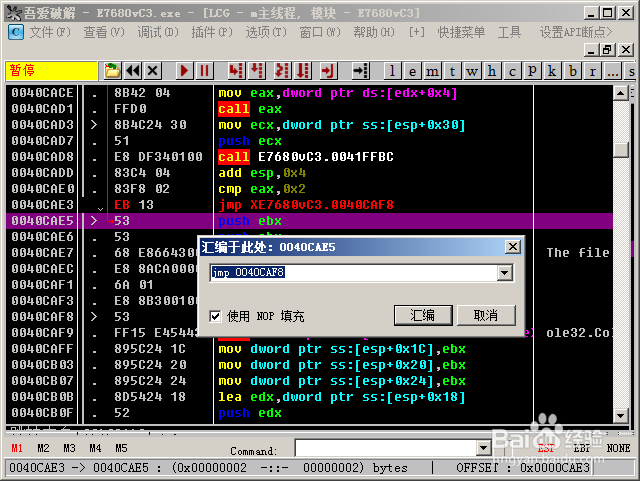This screenshot has height=481, width=640.
Task: Select the cmp eax,0x2 instruction
Action: pos(262,189)
